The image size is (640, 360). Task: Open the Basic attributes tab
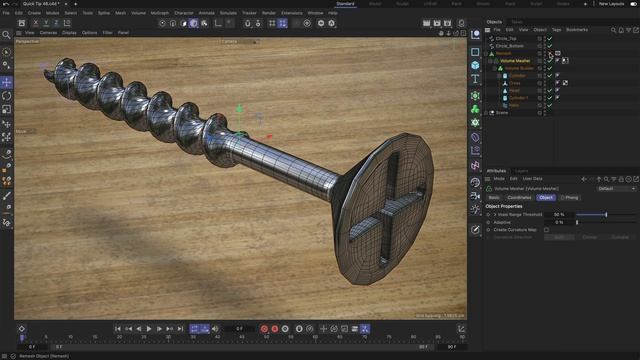[494, 198]
